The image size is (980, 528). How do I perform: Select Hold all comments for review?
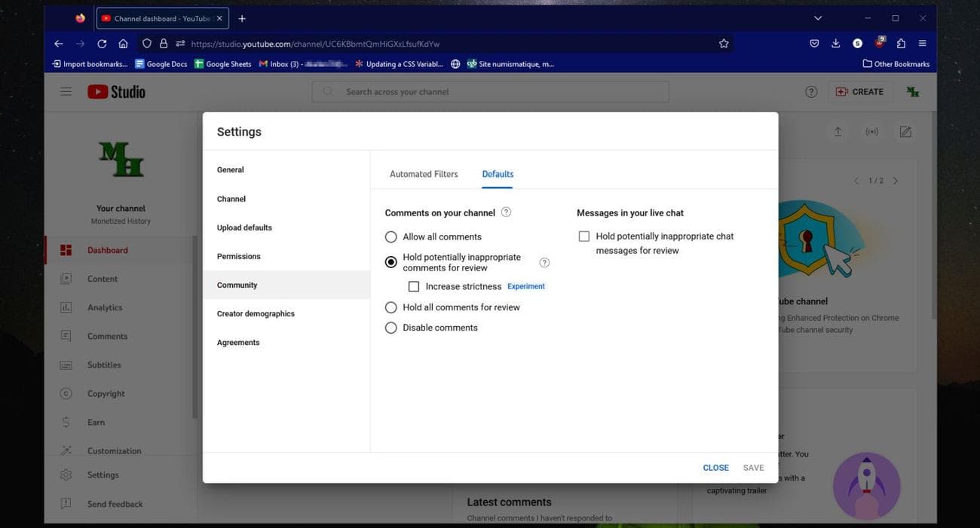point(390,307)
